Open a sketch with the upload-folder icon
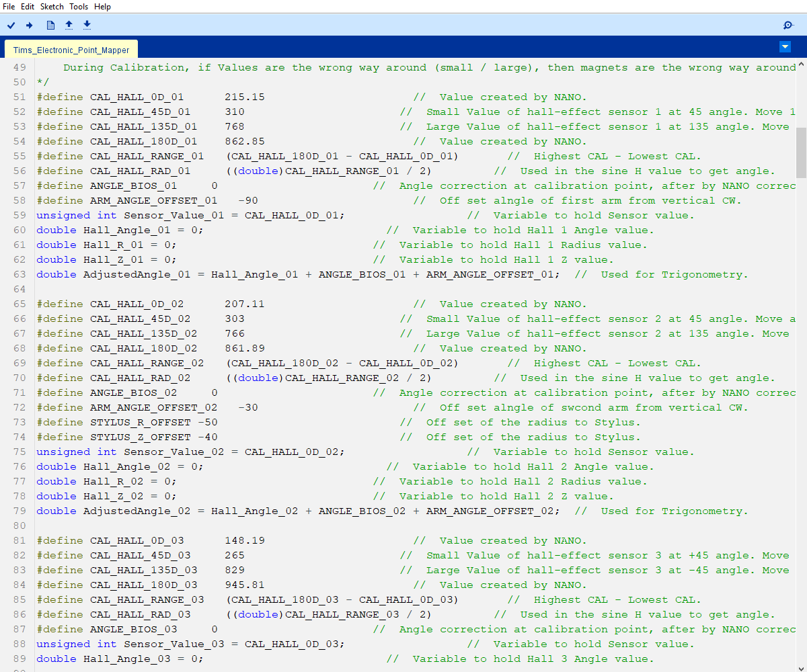 (x=69, y=25)
